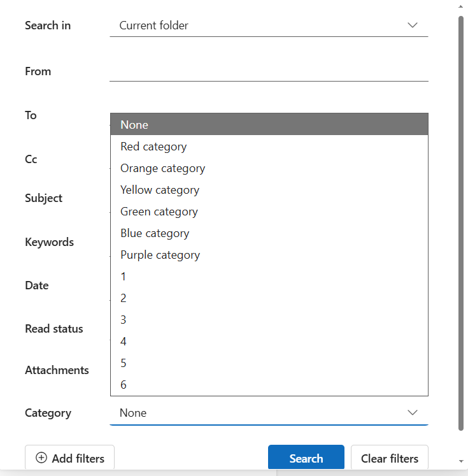Select Blue category option
Viewport: 468px width, 476px height.
[269, 233]
